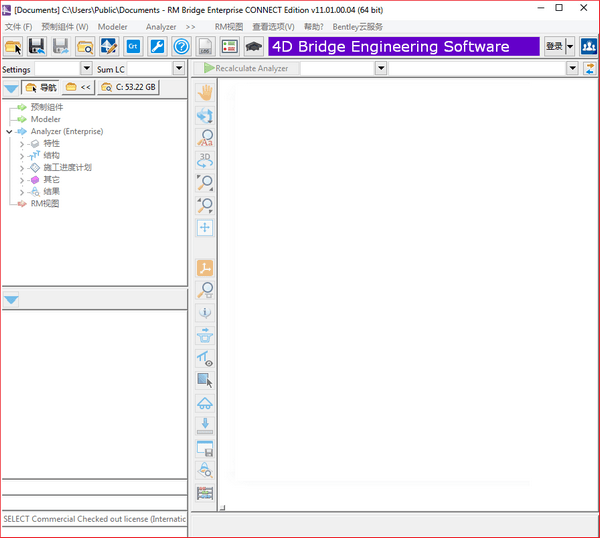
Task: Open the 查看选项(V) menu
Action: (x=273, y=26)
